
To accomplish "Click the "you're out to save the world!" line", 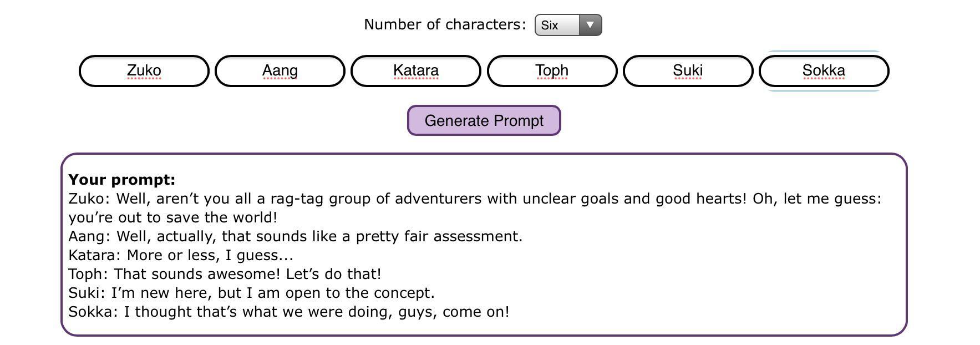I will pos(172,217).
